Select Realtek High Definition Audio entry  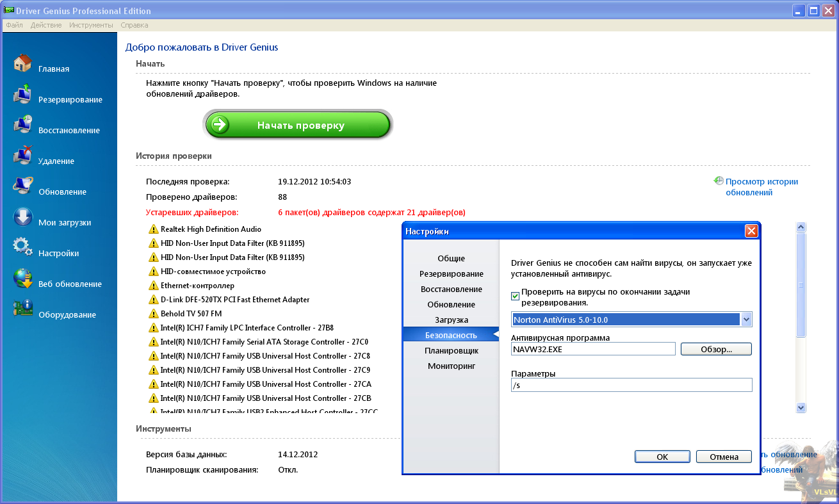tap(211, 229)
